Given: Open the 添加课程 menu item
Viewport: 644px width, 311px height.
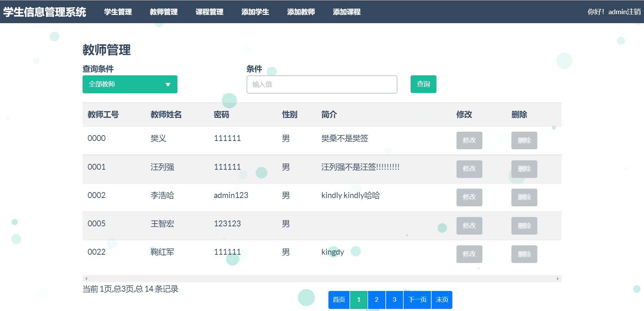Looking at the screenshot, I should [x=346, y=12].
